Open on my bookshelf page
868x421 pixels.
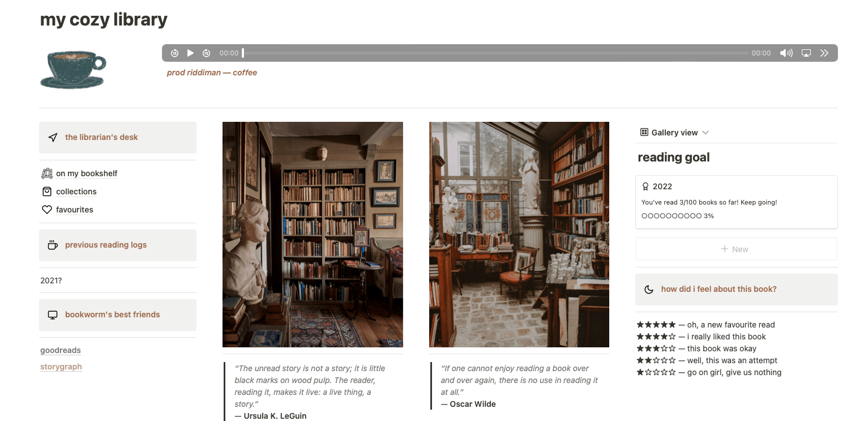pos(87,173)
